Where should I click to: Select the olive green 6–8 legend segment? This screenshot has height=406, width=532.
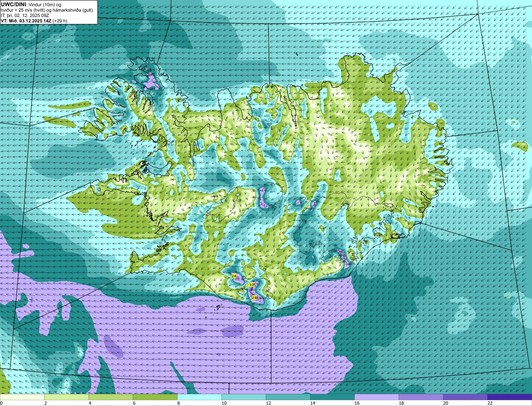coord(155,397)
